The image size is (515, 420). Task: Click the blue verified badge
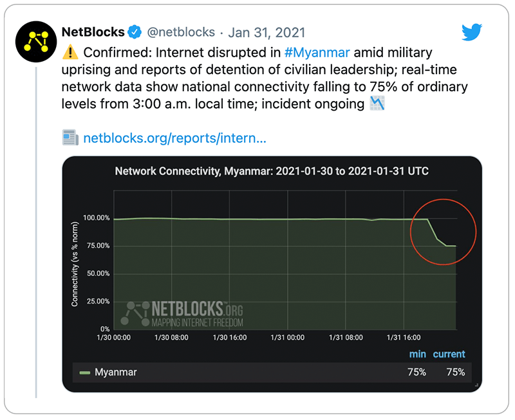[135, 32]
